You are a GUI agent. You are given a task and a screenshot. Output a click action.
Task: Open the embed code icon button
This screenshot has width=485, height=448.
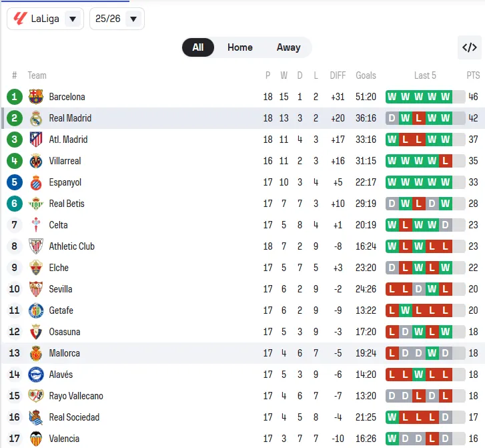(x=470, y=47)
